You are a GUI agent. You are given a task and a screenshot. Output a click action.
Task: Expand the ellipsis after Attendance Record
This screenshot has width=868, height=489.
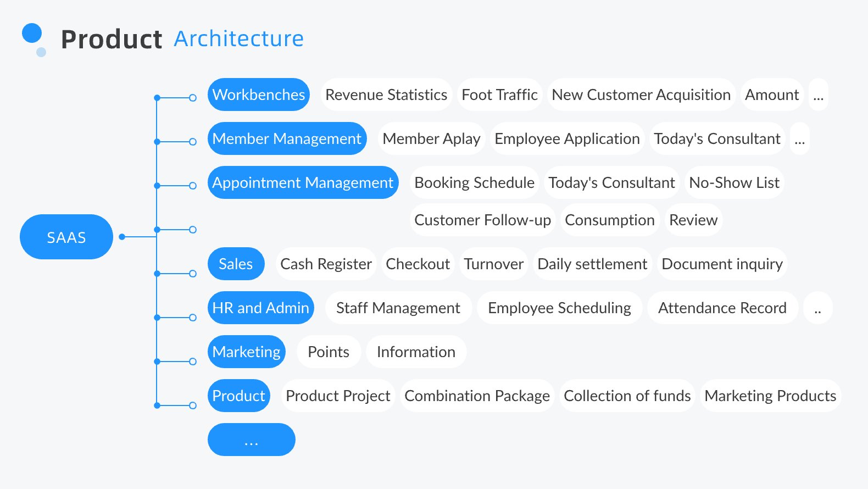click(817, 308)
